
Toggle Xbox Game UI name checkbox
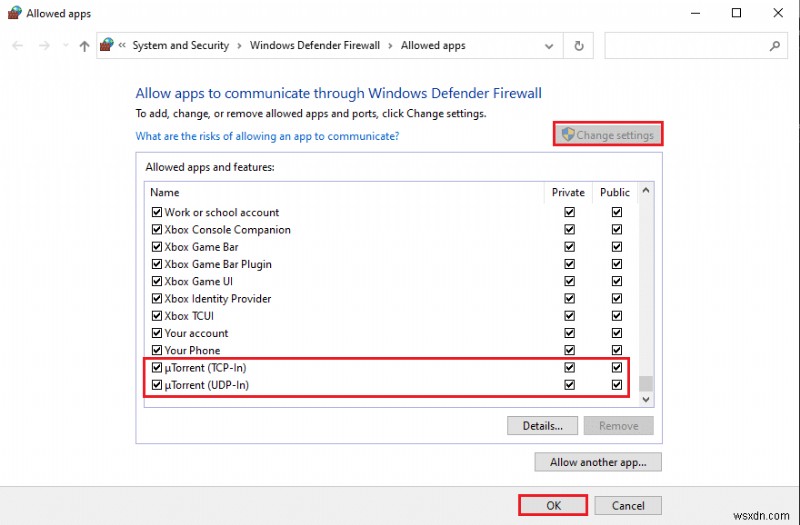point(157,281)
